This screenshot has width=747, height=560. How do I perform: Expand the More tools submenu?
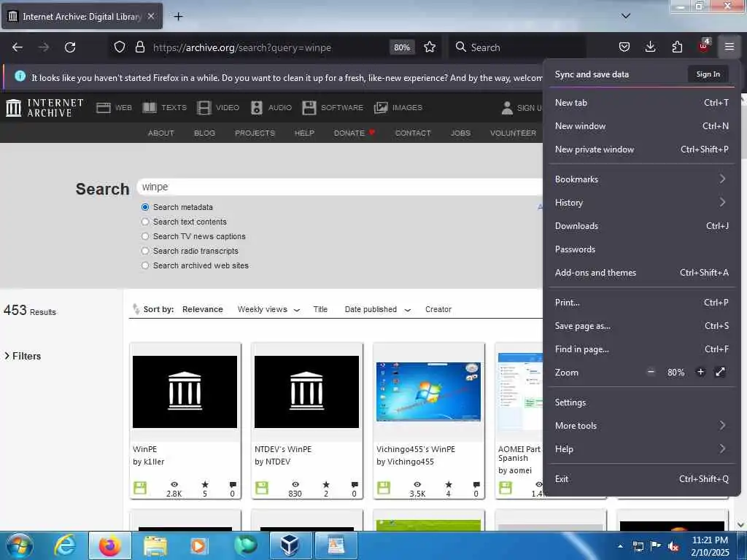pos(641,426)
